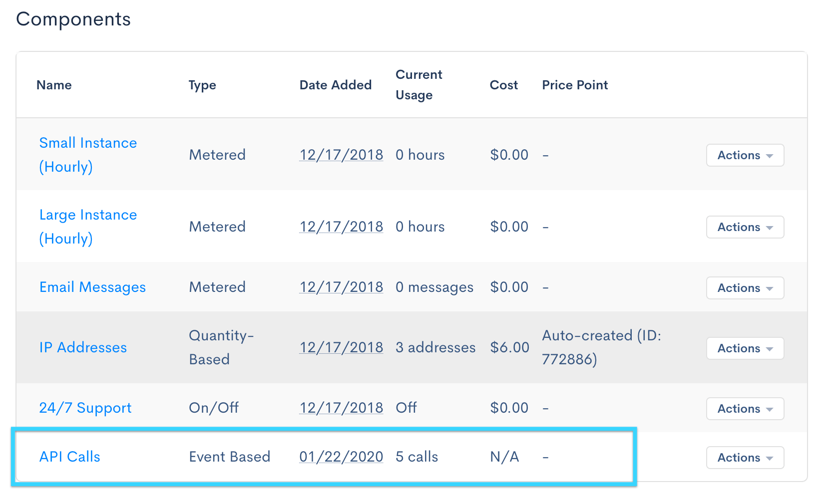Viewport: 826px width, 504px height.
Task: Click the date added for 24/7 Support
Action: click(x=341, y=408)
